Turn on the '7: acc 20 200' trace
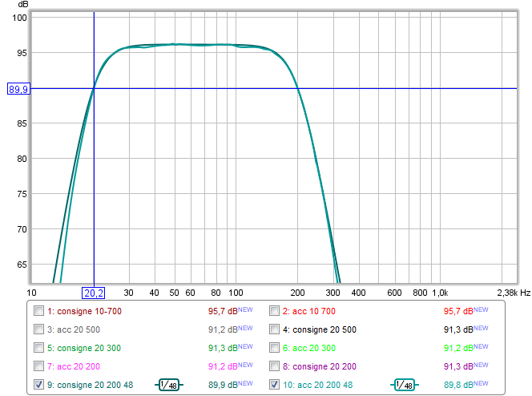532x396 pixels. [x=39, y=366]
